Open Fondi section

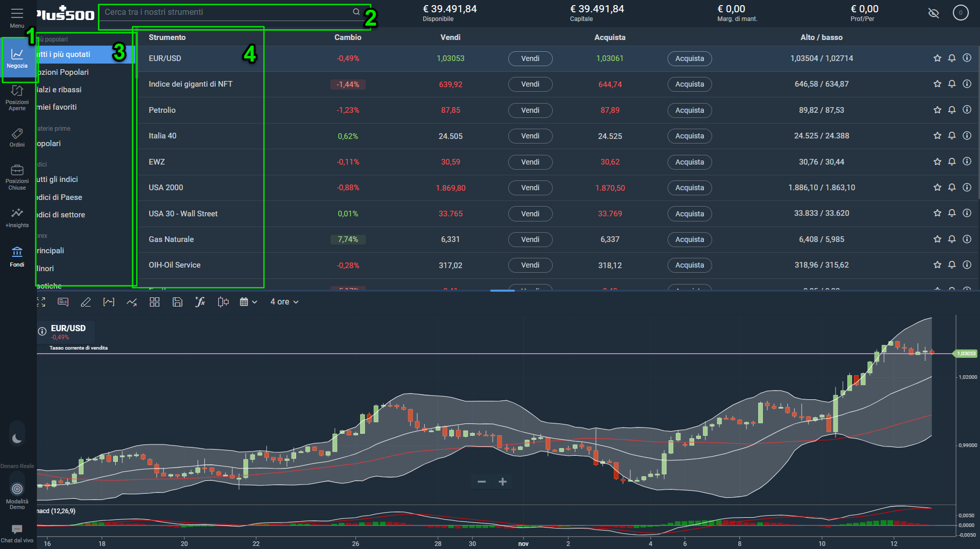pos(17,257)
